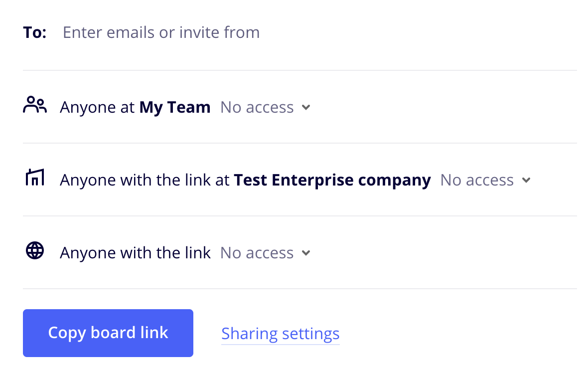Select public link 'No access' text
This screenshot has width=588, height=379.
pos(257,253)
